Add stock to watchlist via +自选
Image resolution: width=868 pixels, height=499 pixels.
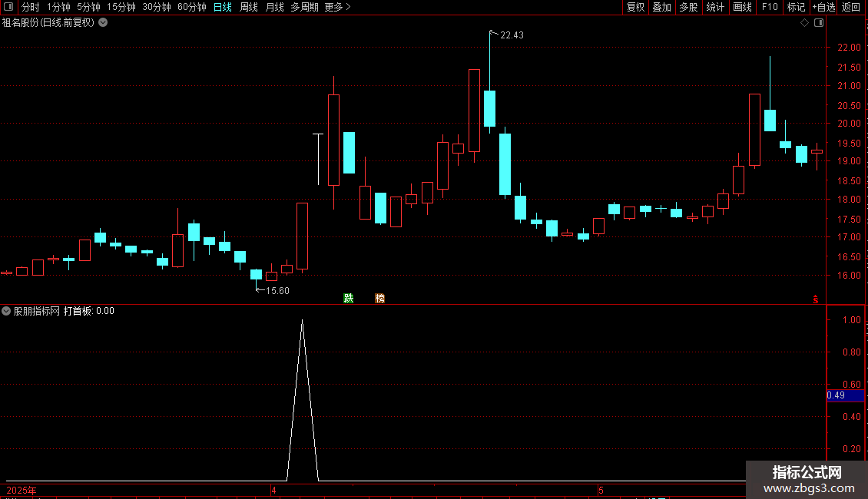[823, 7]
